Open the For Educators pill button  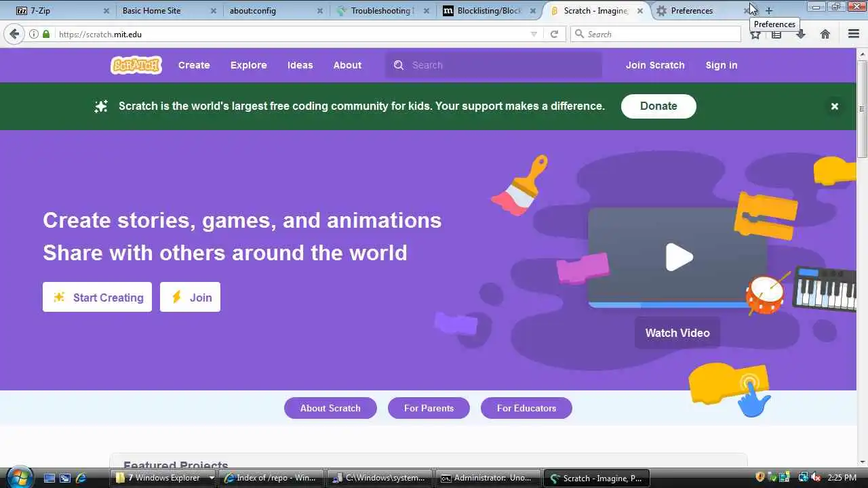click(526, 408)
